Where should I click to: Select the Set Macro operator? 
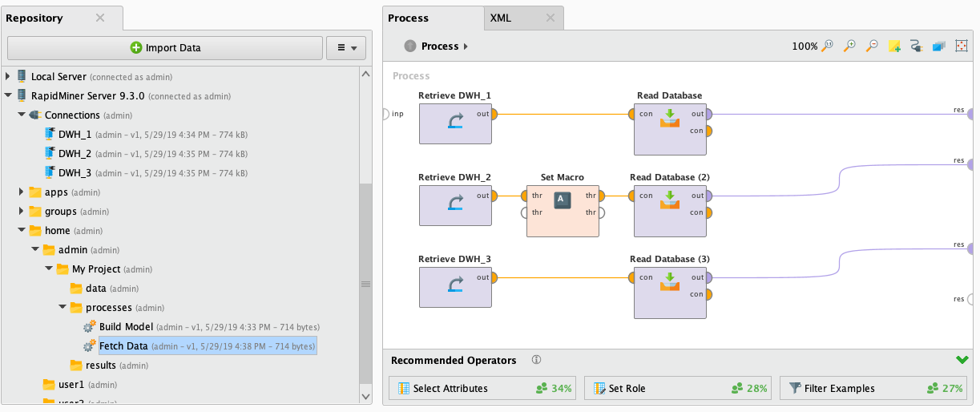click(x=563, y=210)
